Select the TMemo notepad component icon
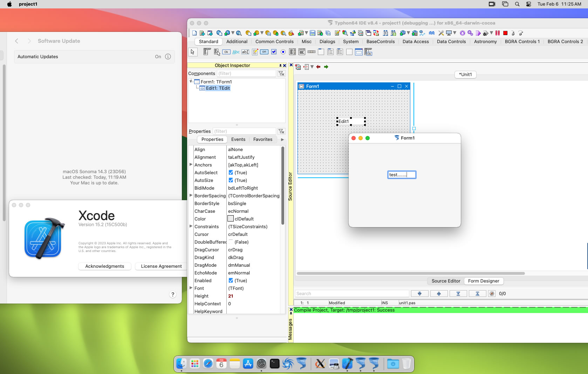The image size is (588, 374). point(255,52)
